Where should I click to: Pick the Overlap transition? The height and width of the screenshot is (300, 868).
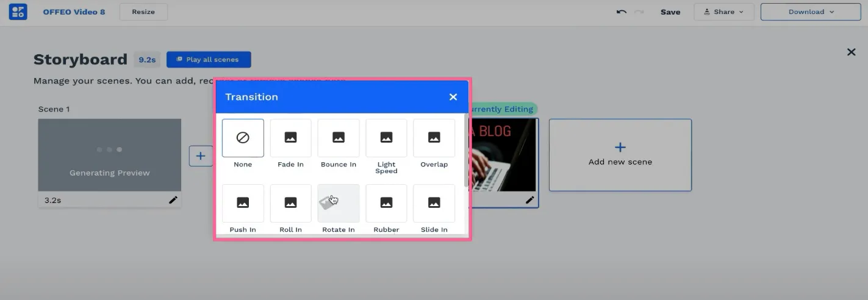click(x=434, y=138)
